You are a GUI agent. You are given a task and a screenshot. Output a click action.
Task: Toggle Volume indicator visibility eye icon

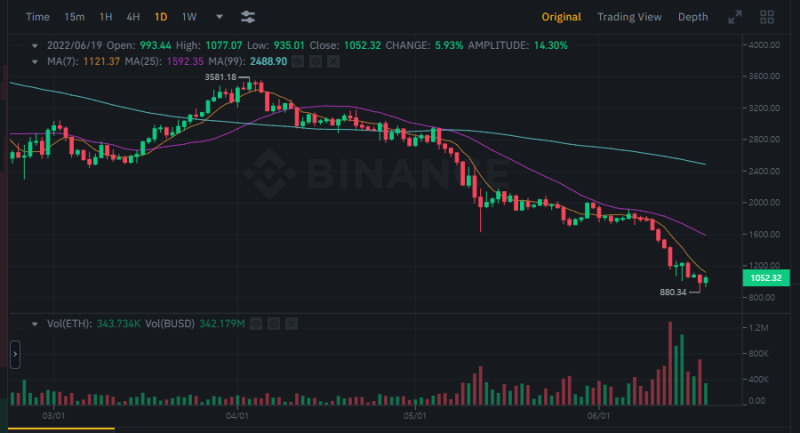coord(256,324)
